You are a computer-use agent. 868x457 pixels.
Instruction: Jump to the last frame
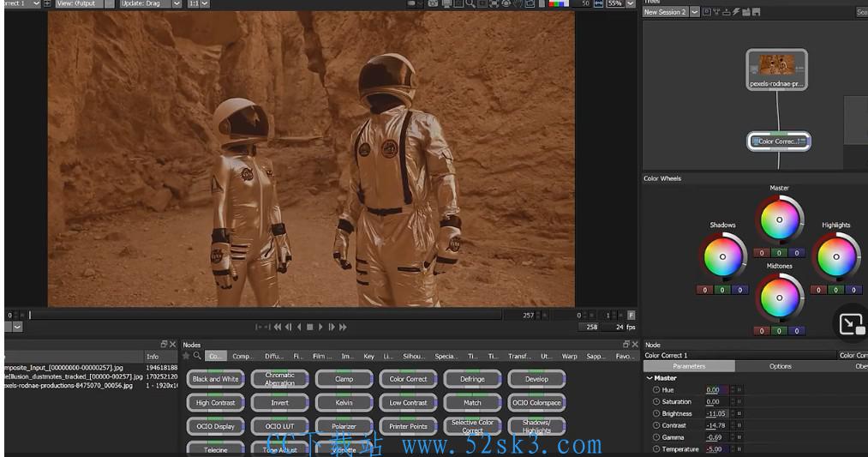tap(343, 328)
